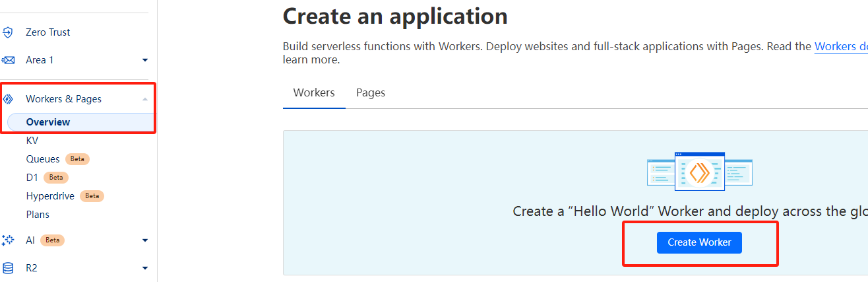Click the Workers & Pages label
868x282 pixels.
point(63,99)
